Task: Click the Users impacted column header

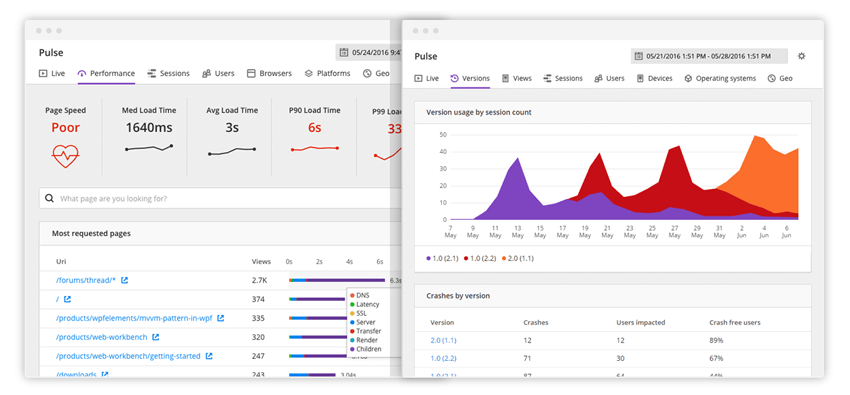Action: pyautogui.click(x=640, y=322)
